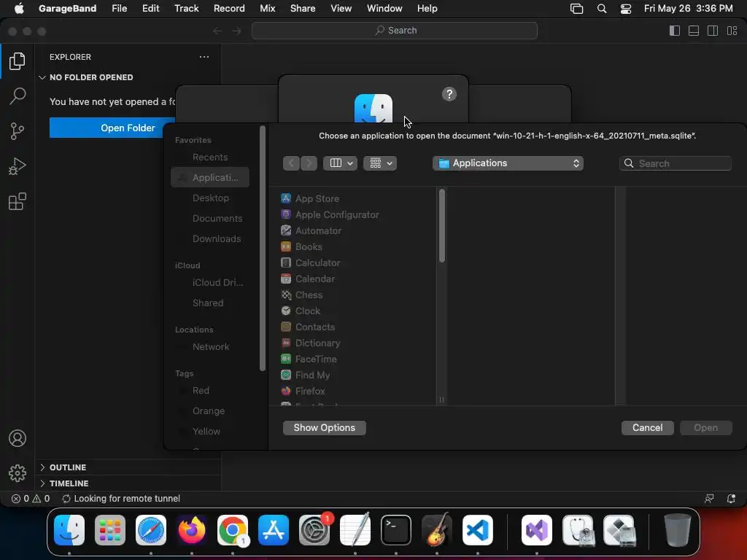Click the application list scrollbar
This screenshot has height=560, width=747.
pyautogui.click(x=441, y=226)
